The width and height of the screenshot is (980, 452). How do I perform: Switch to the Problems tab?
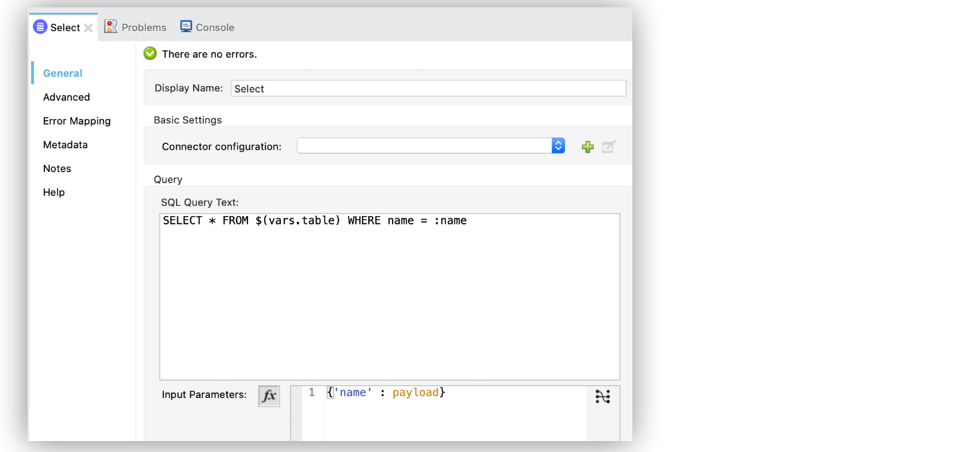(x=136, y=27)
